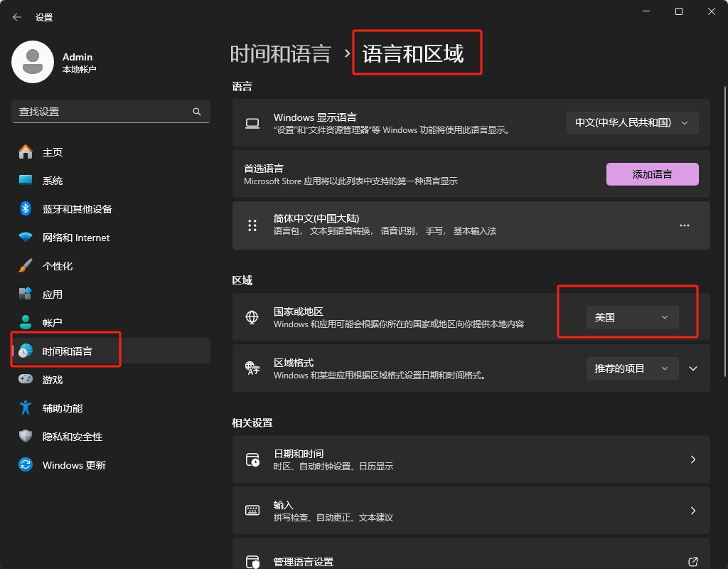The width and height of the screenshot is (728, 569).
Task: Click the accessibility figure icon beside 辅助功能
Action: coord(26,408)
